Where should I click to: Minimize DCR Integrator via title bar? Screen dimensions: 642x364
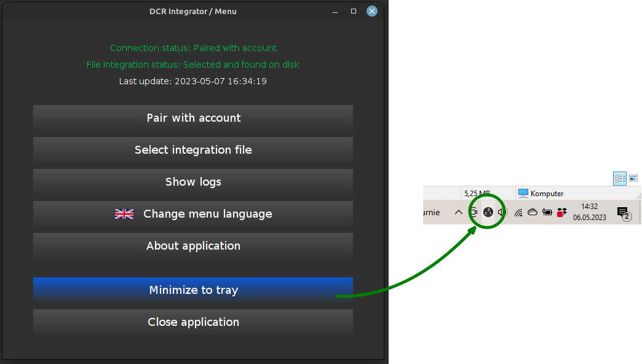[335, 12]
